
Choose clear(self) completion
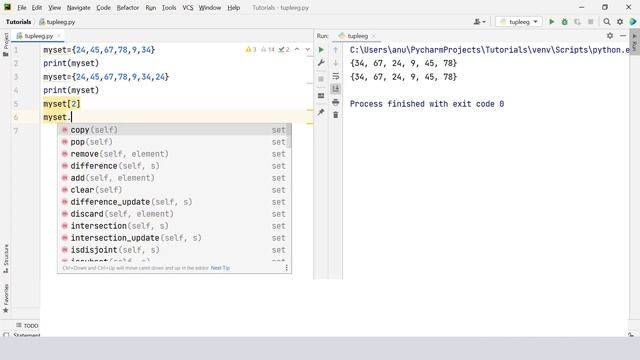pyautogui.click(x=173, y=190)
